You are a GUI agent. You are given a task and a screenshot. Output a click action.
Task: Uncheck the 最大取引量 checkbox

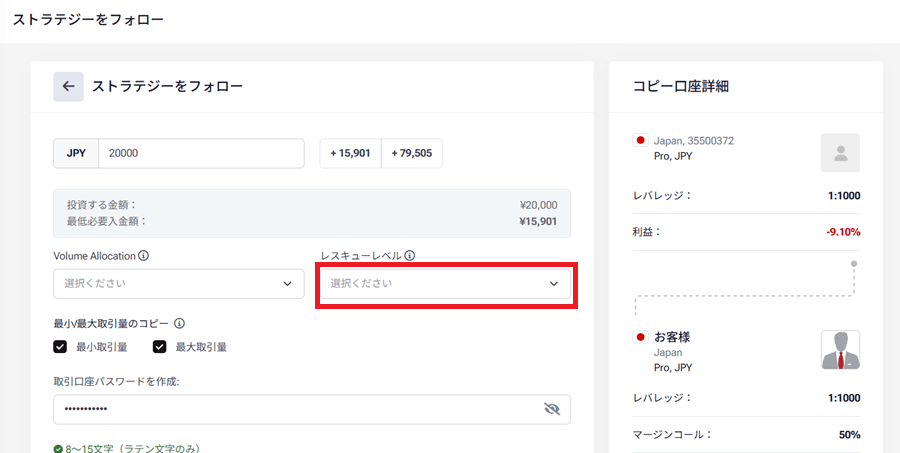[160, 347]
